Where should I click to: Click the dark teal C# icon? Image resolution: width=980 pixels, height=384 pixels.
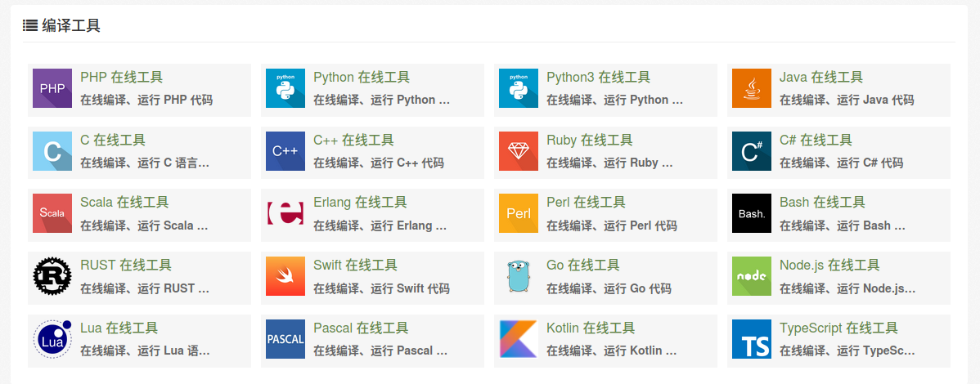tap(752, 151)
